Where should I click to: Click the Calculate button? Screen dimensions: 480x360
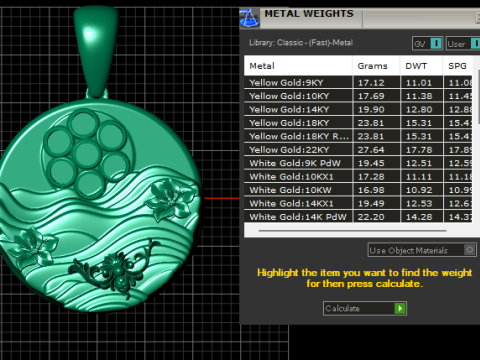coord(365,308)
